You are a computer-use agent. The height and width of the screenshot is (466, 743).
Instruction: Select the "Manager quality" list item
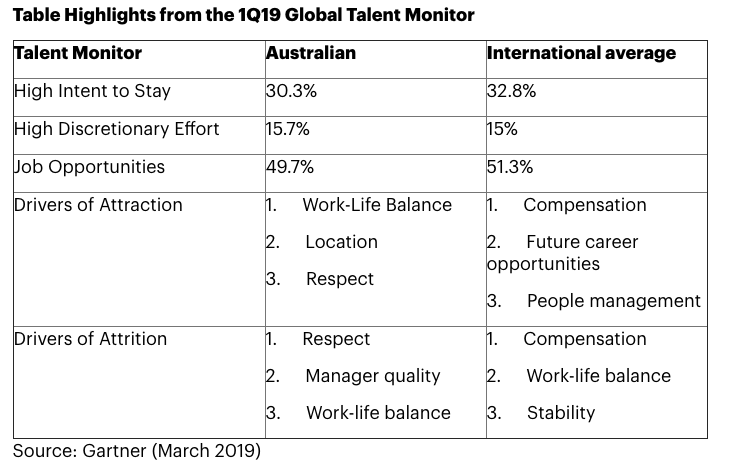pyautogui.click(x=372, y=376)
